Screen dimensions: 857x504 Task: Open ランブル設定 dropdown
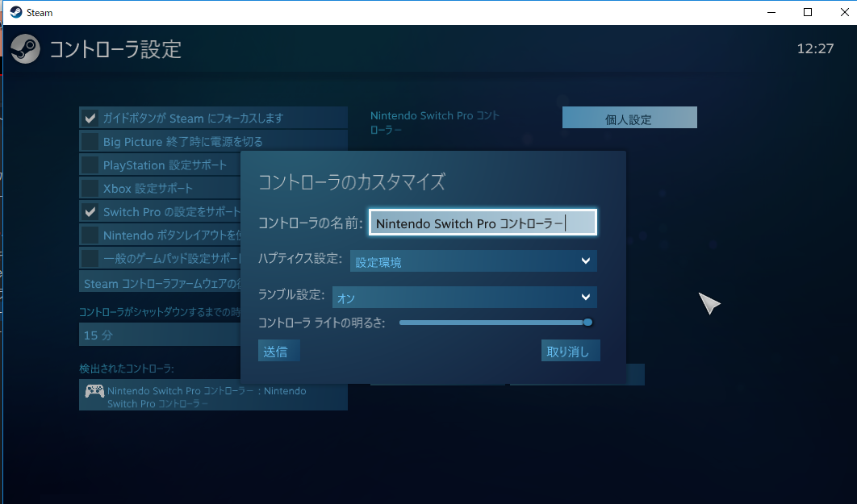(x=465, y=298)
